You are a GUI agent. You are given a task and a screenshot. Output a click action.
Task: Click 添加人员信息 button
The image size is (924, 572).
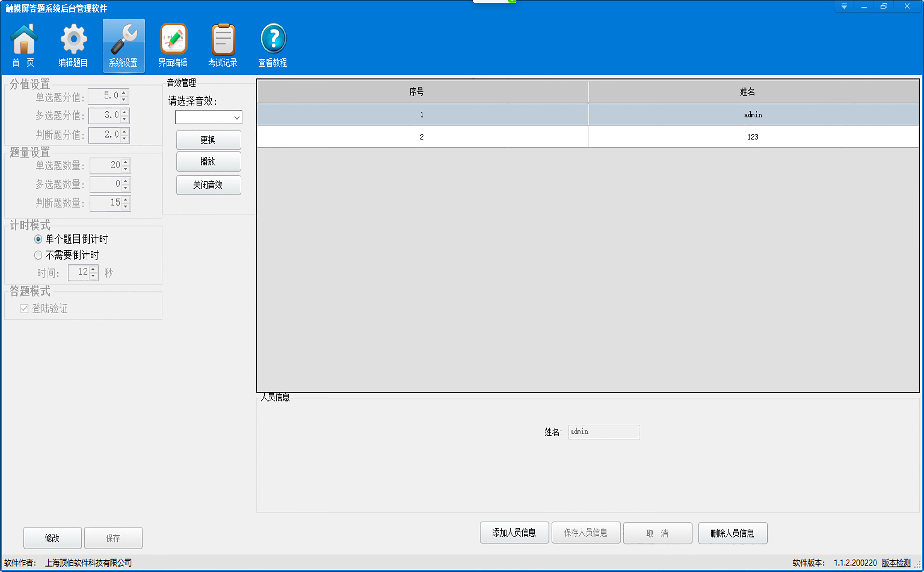[514, 533]
